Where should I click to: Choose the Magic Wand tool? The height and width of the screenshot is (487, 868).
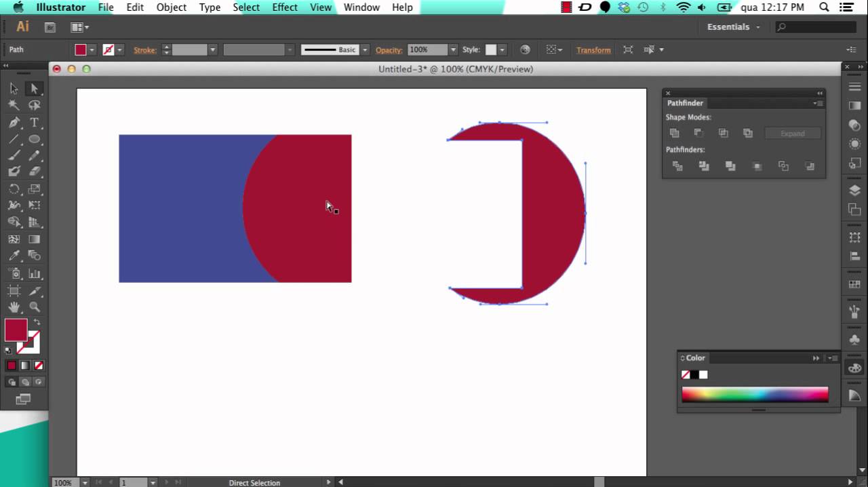[14, 106]
